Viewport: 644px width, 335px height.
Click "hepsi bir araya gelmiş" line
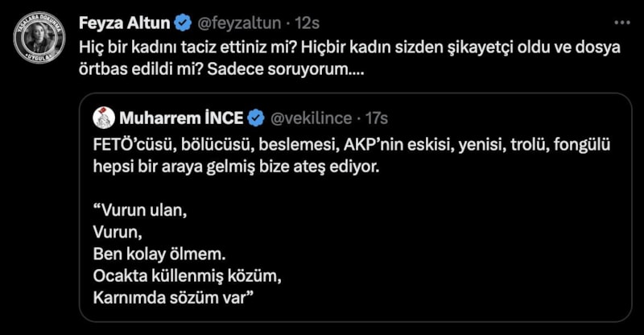click(242, 168)
